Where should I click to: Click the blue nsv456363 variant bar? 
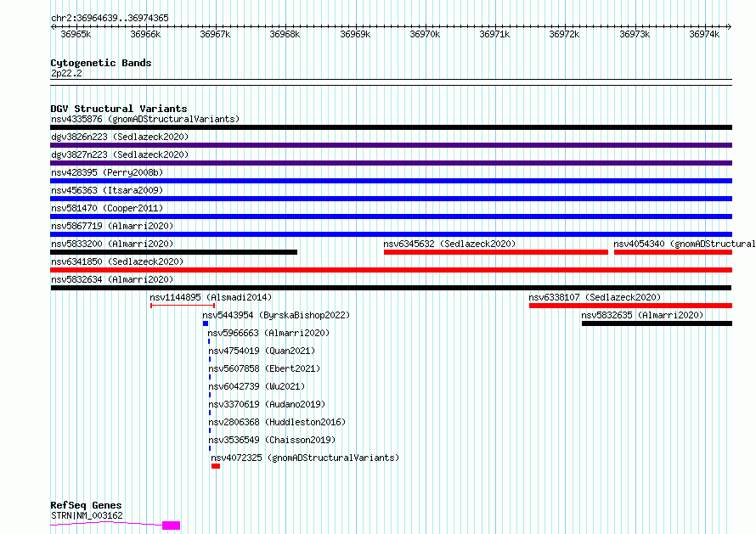[391, 199]
